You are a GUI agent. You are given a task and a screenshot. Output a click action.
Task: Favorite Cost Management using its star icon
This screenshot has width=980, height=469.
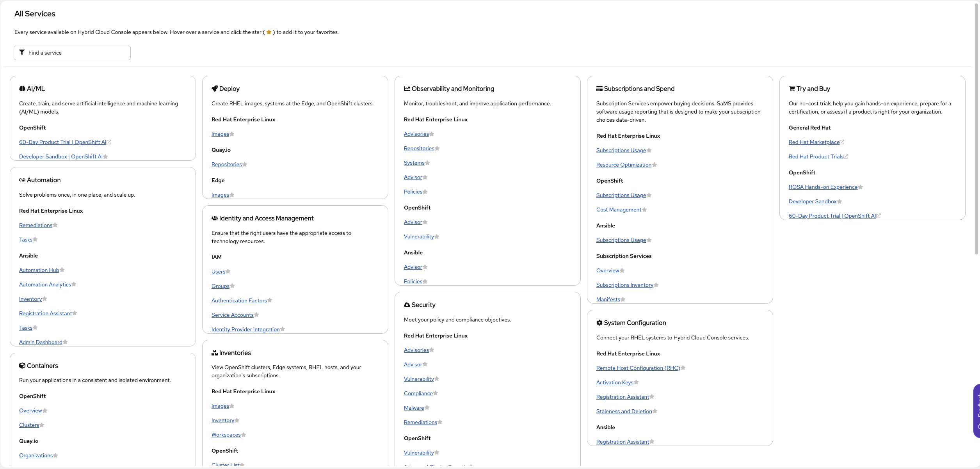tap(644, 210)
